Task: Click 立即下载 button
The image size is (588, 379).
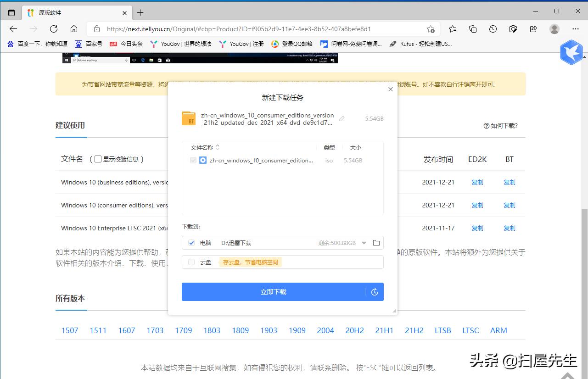Action: 274,292
